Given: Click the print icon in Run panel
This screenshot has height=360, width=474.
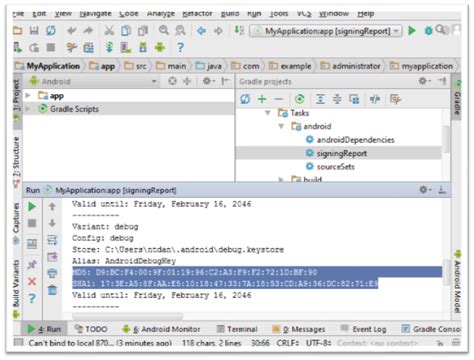Looking at the screenshot, I should (52, 273).
